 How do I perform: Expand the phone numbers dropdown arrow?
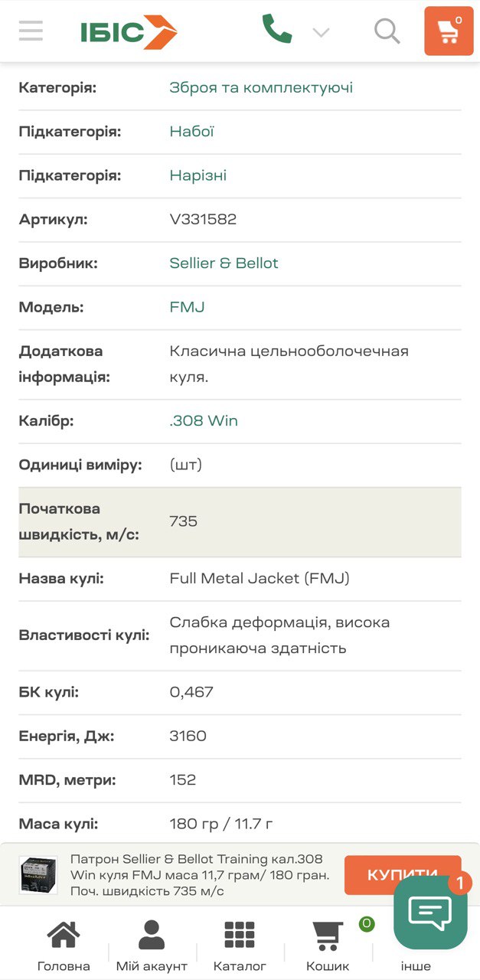click(321, 32)
